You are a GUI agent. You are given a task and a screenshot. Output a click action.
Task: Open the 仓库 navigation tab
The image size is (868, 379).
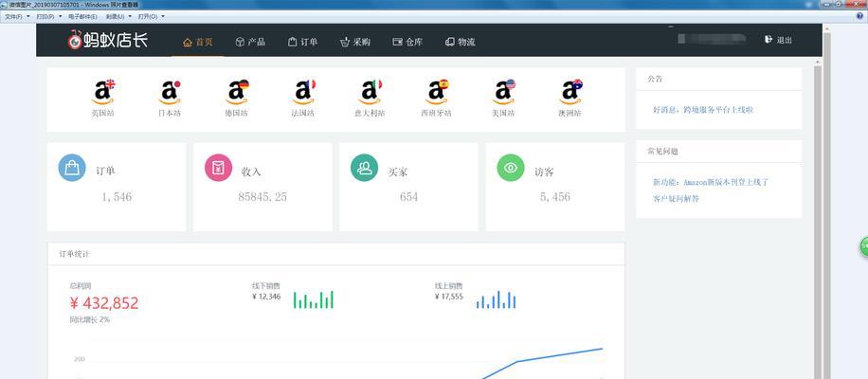(407, 42)
